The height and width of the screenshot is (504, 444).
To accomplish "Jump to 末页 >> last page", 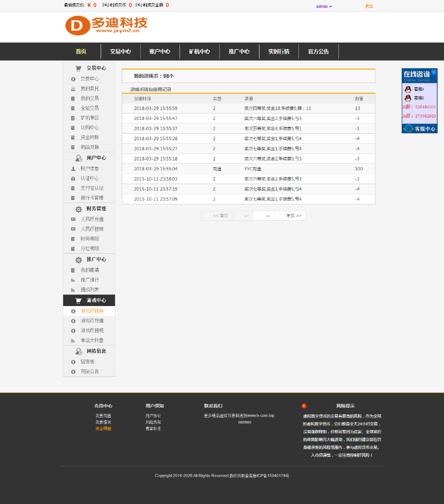I will click(290, 216).
